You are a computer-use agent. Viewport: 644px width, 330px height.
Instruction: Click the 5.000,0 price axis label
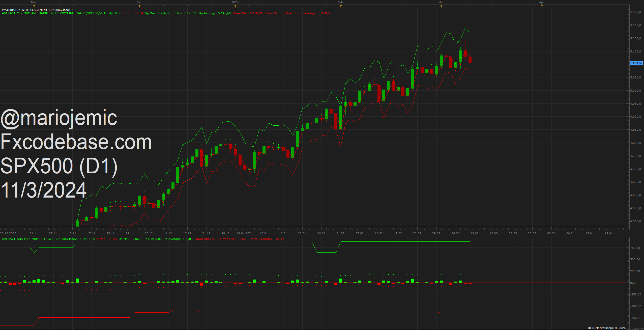(635, 91)
